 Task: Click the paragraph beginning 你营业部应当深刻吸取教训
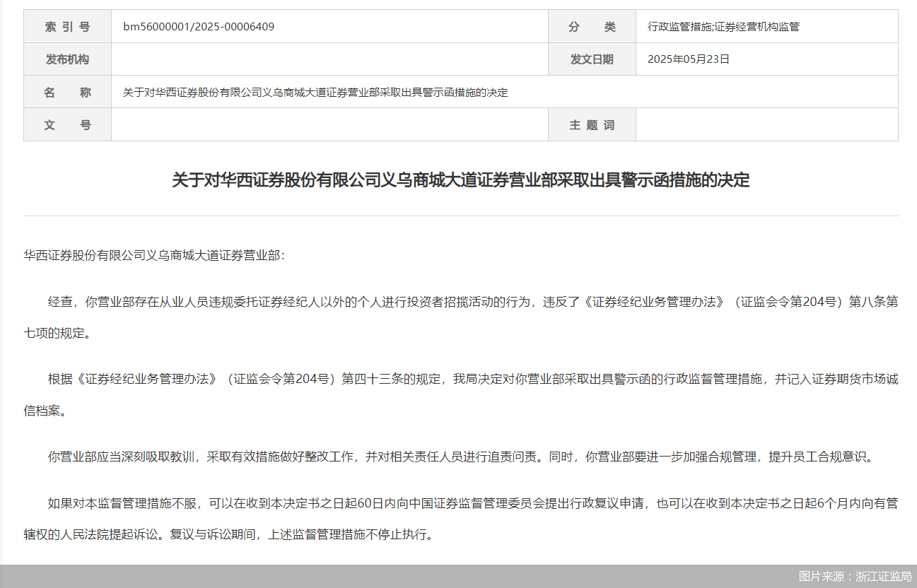click(x=461, y=457)
